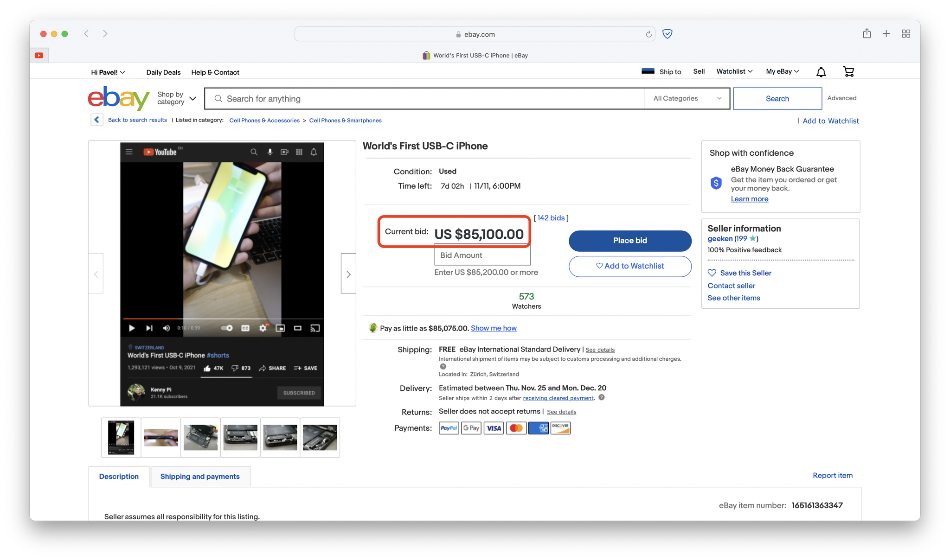This screenshot has height=560, width=950.
Task: Show the Safari tab overview grid
Action: coord(906,34)
